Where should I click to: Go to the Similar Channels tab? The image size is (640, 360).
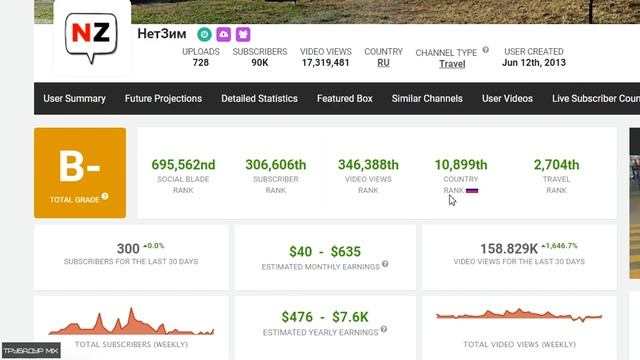tap(427, 98)
